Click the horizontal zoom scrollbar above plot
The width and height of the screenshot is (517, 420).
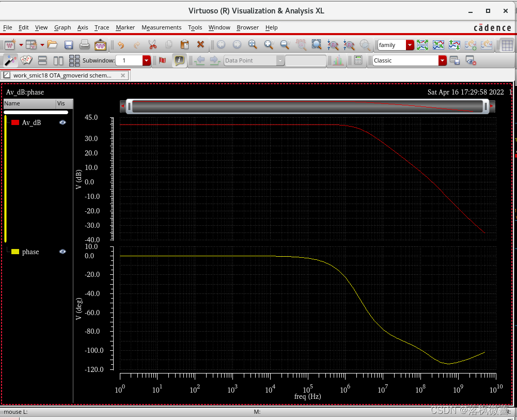(307, 106)
